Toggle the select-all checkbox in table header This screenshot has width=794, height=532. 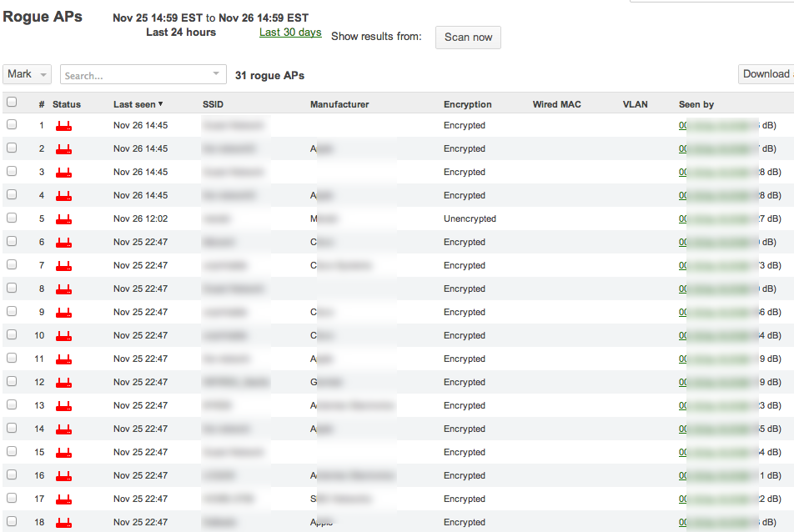coord(12,103)
